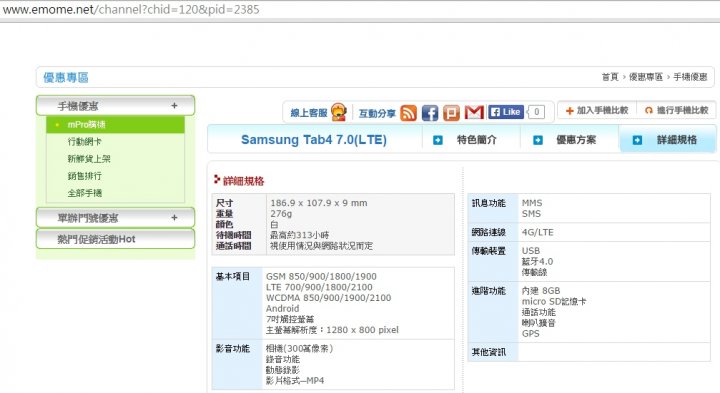The height and width of the screenshot is (393, 720).
Task: Share via Gmail icon
Action: (x=474, y=112)
